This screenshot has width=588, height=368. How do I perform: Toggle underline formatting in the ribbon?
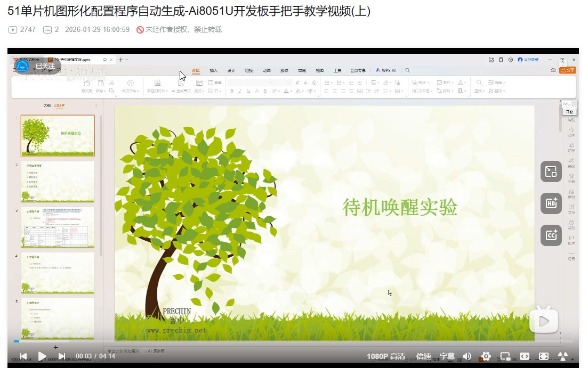point(247,91)
